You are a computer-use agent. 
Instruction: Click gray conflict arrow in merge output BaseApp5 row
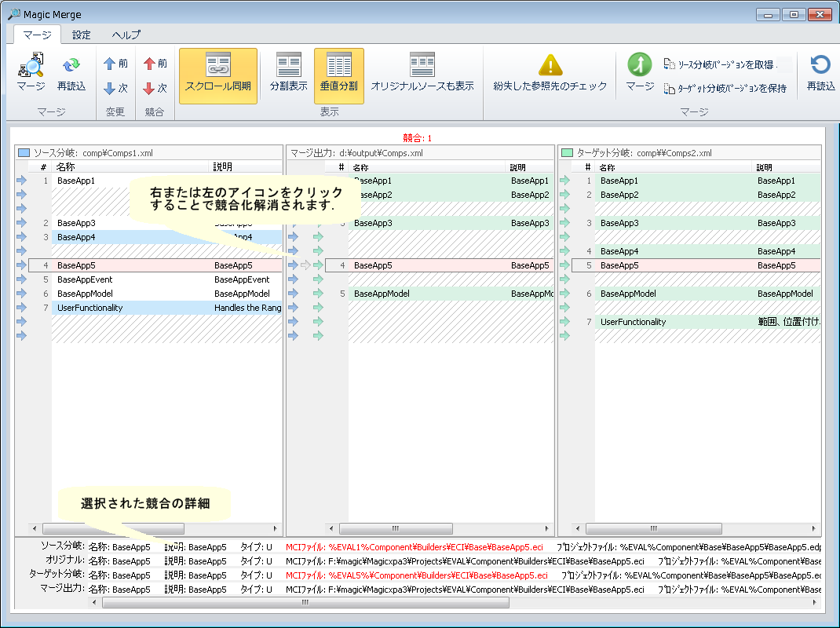[x=306, y=265]
